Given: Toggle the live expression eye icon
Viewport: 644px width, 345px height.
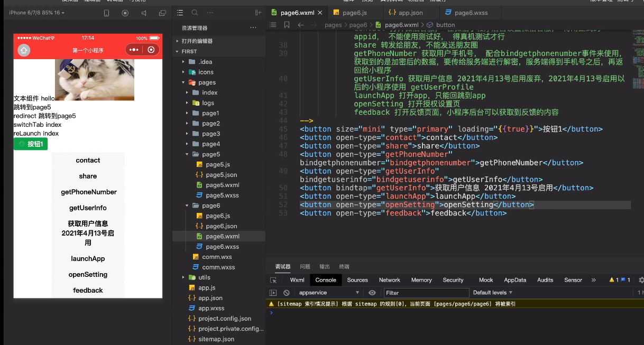Looking at the screenshot, I should 372,293.
